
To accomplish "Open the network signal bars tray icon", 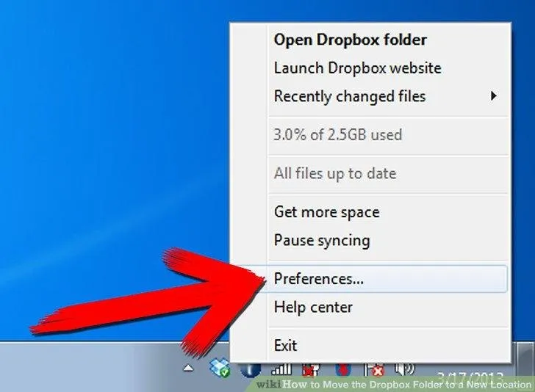I will point(281,369).
